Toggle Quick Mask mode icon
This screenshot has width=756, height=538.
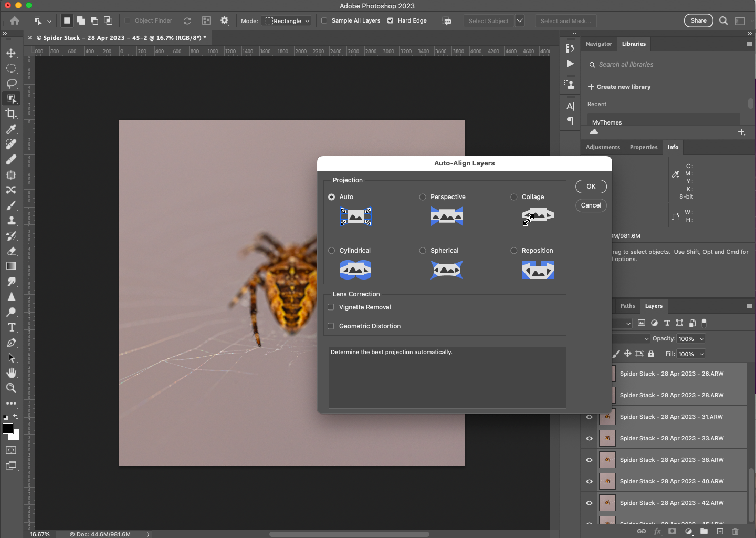(x=11, y=450)
